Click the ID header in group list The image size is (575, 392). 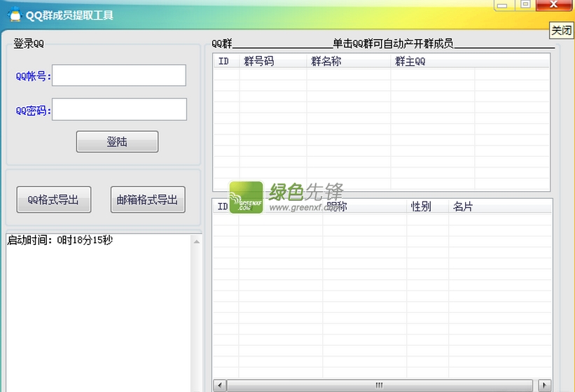[x=226, y=61]
